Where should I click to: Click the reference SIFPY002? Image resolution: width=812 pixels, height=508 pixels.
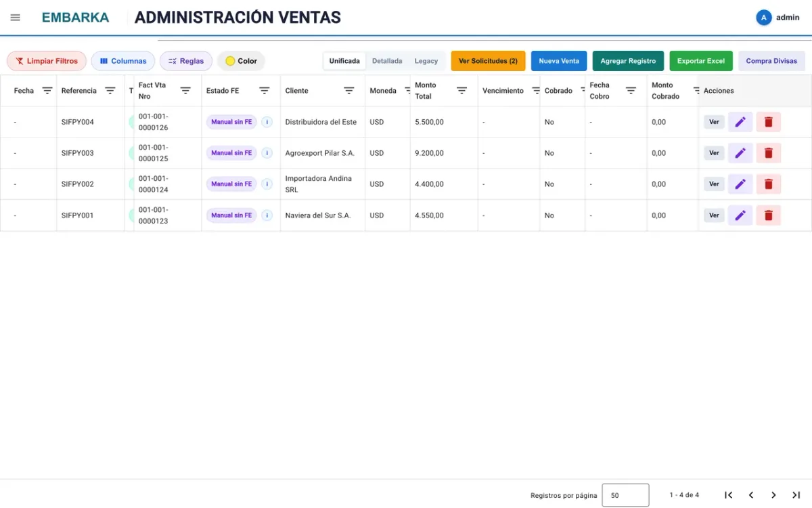tap(78, 184)
